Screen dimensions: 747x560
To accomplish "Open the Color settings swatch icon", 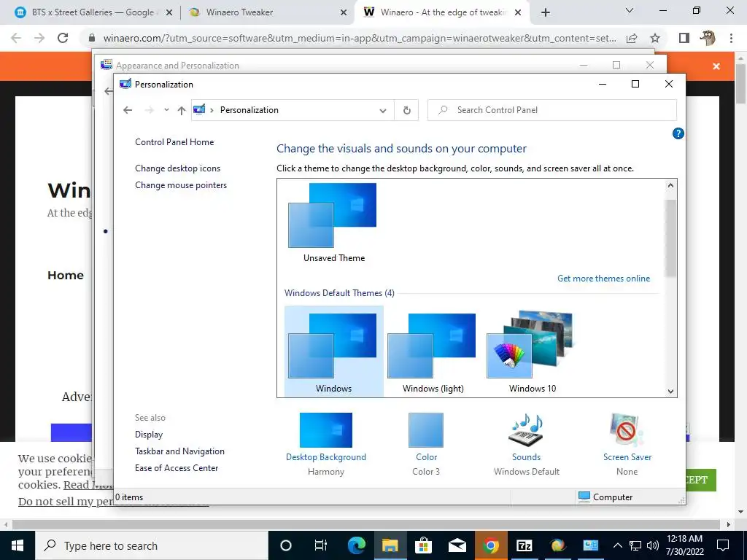I will (426, 430).
